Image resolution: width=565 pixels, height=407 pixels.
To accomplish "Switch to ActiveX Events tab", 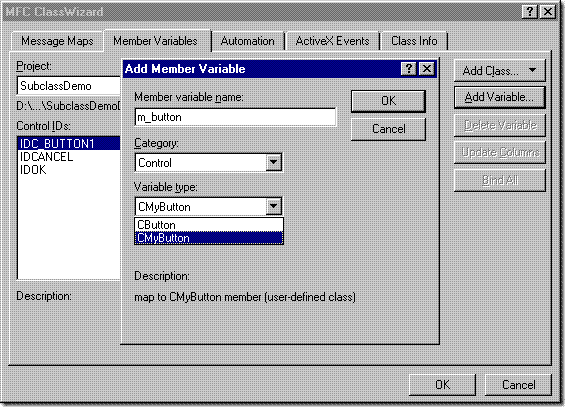I will pos(332,41).
